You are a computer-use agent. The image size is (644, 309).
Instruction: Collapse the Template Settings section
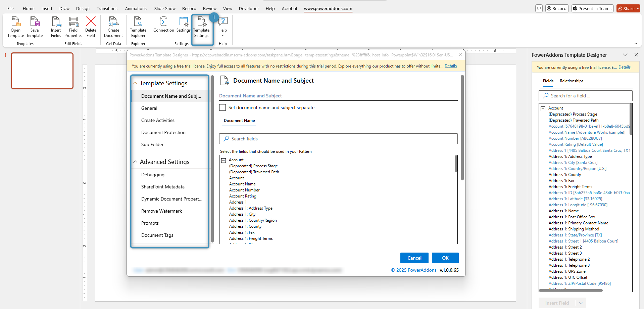[x=135, y=83]
